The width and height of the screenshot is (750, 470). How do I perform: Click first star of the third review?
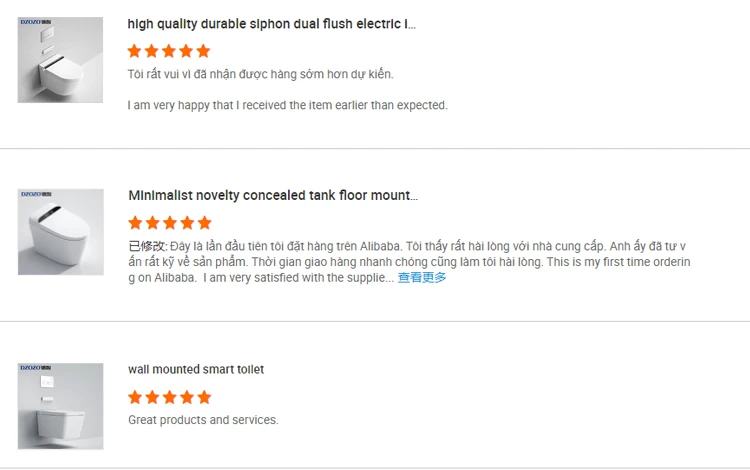[136, 397]
